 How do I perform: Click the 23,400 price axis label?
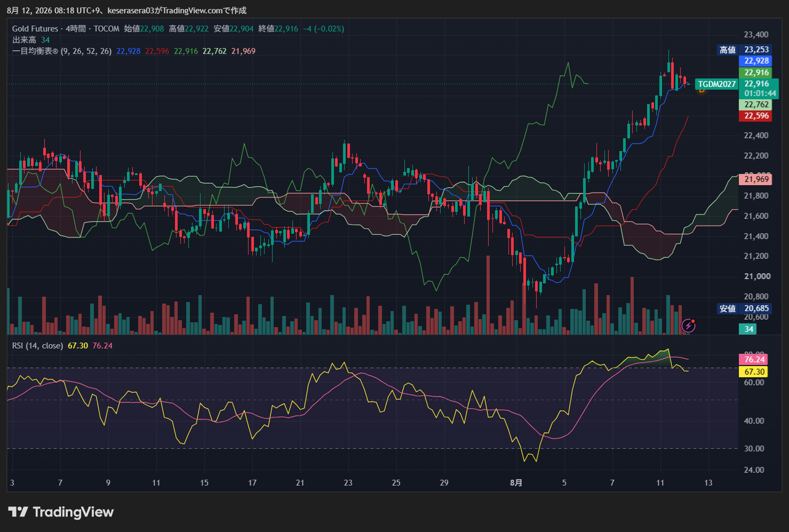pyautogui.click(x=756, y=35)
